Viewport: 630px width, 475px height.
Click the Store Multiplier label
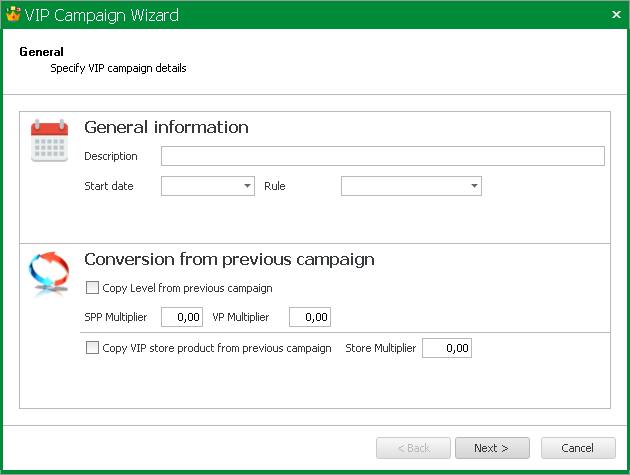[380, 348]
